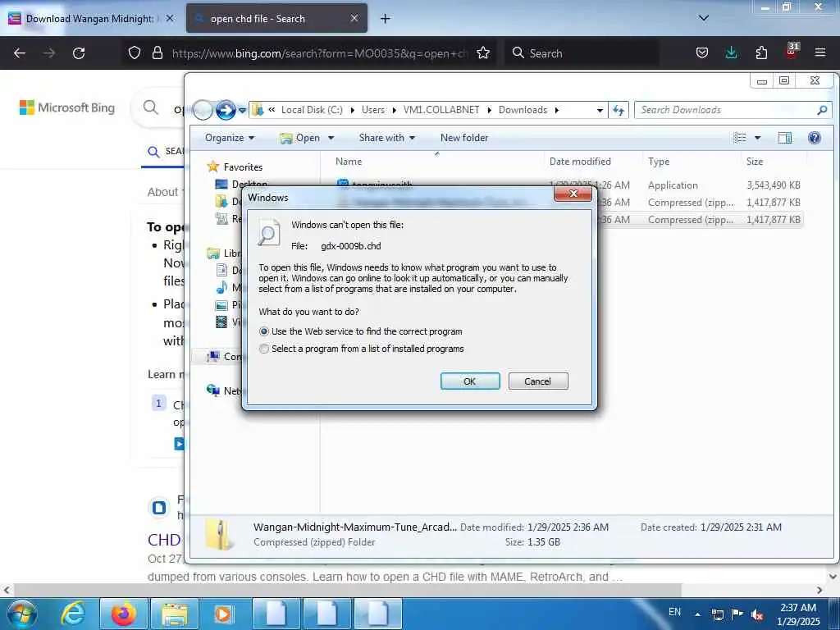Navigate to Users breadcrumb
Image resolution: width=840 pixels, height=630 pixels.
point(373,110)
